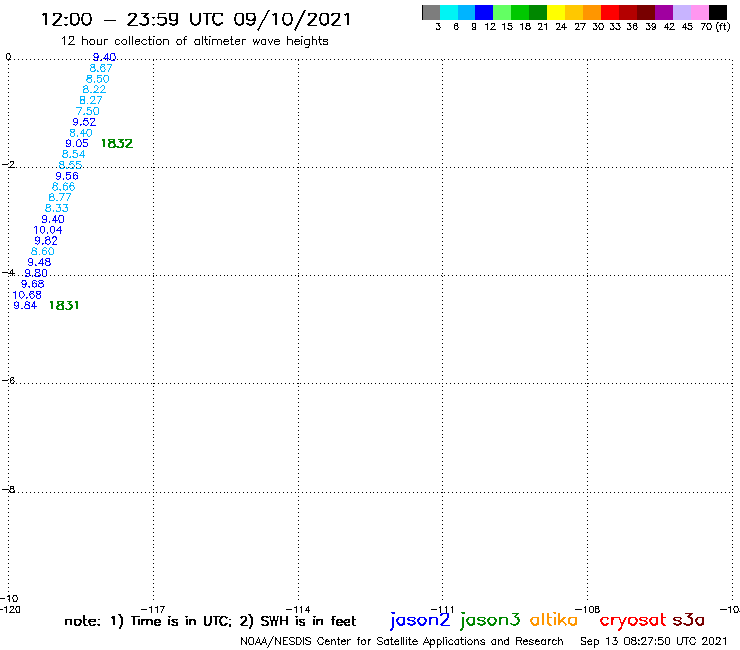Click the cyan swatch in the color scale
The height and width of the screenshot is (650, 740).
449,12
